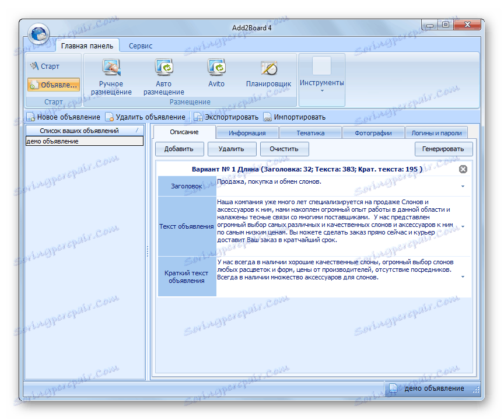Image resolution: width=504 pixels, height=420 pixels.
Task: Maximize the Add2Board 4 window
Action: point(446,24)
